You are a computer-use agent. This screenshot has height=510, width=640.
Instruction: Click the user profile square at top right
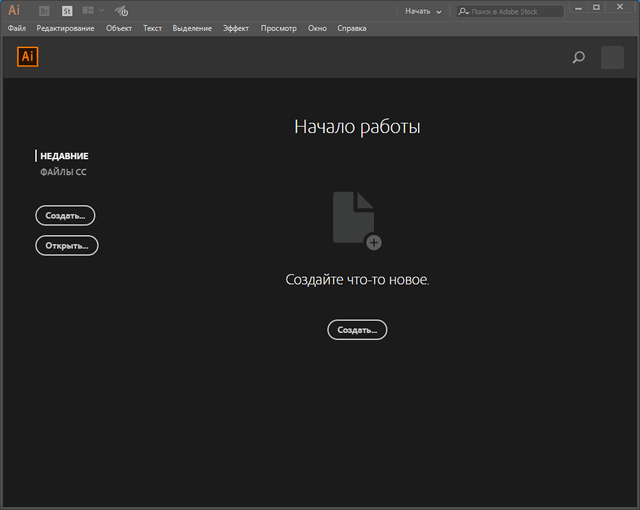(612, 58)
